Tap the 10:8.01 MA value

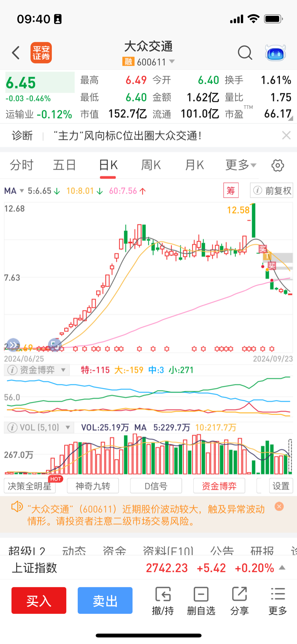pos(80,191)
